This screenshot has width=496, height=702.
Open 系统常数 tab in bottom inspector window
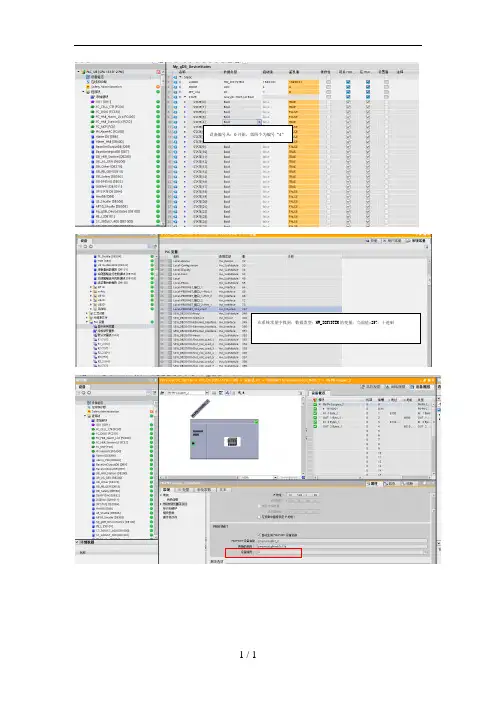point(204,490)
